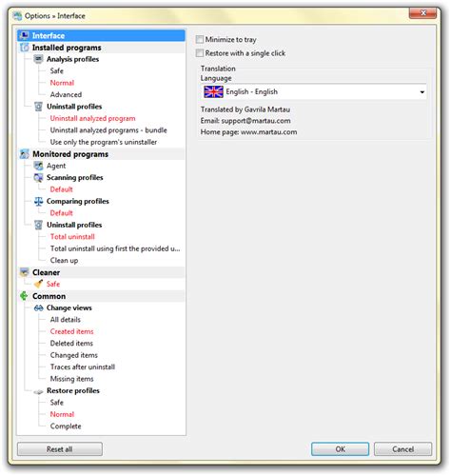Image resolution: width=451 pixels, height=476 pixels.
Task: Click the Email: support@martau.com text
Action: pos(245,121)
